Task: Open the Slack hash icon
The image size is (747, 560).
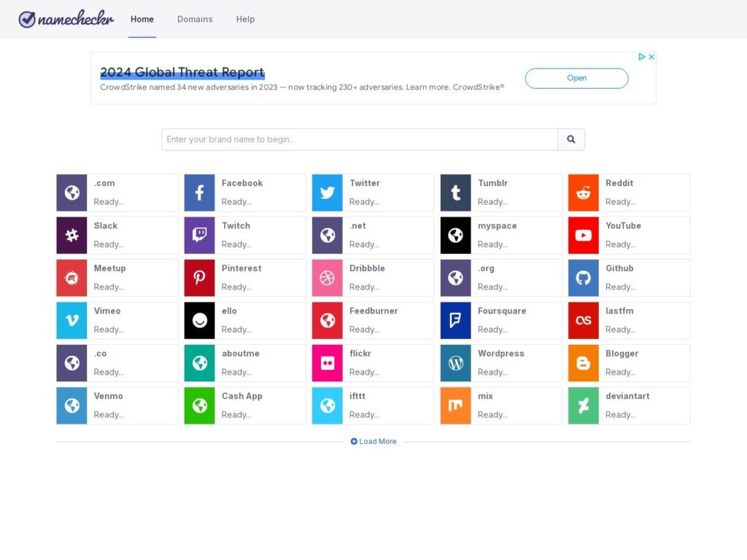Action: 71,236
